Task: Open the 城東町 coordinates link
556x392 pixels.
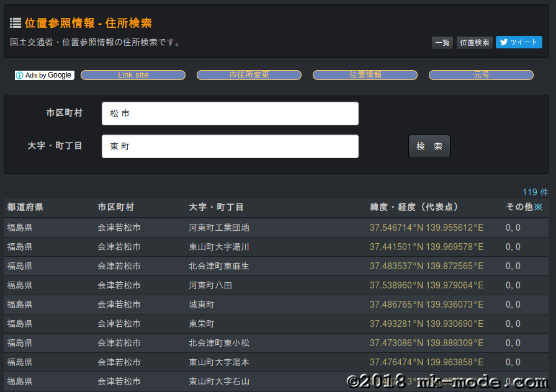Action: coord(426,305)
